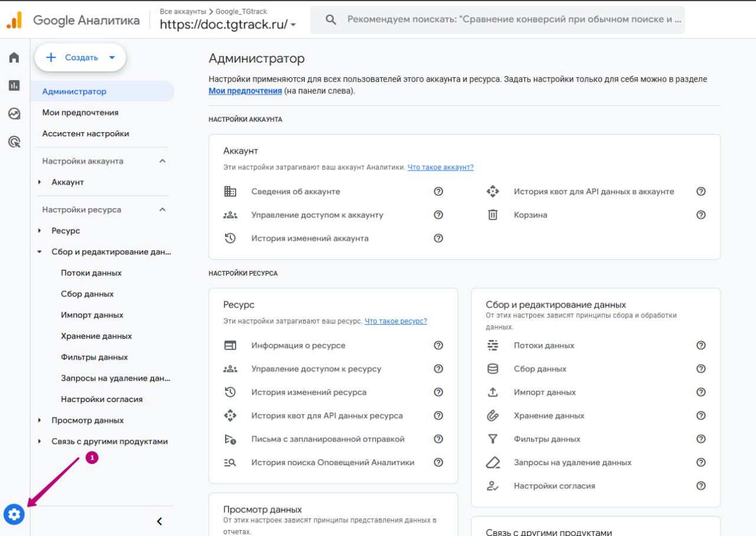Collapse the sidebar with the chevron arrow

159,521
